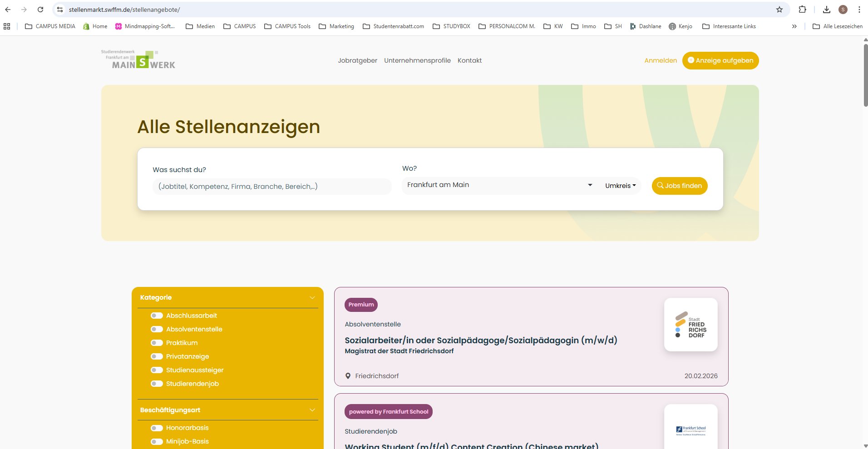Click the Premium badge on first listing
The height and width of the screenshot is (449, 868).
[x=361, y=305]
